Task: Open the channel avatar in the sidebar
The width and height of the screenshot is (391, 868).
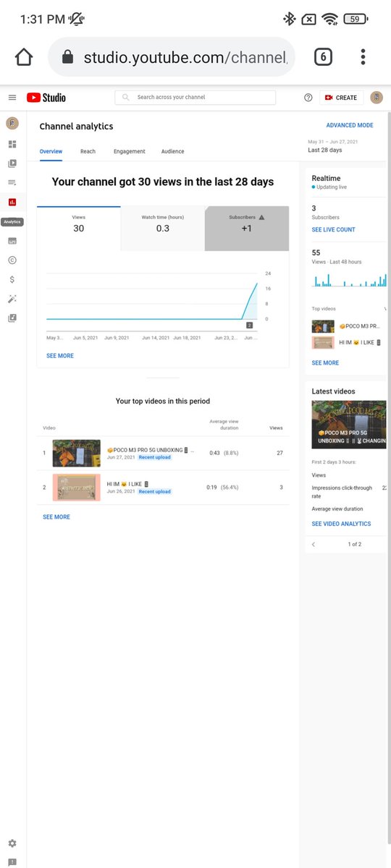Action: click(x=12, y=124)
